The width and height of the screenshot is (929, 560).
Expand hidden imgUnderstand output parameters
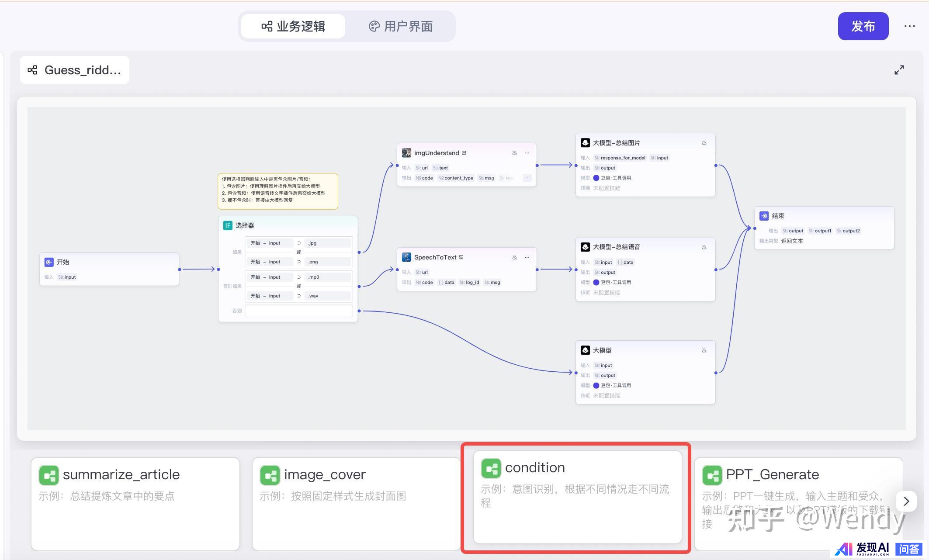coord(527,178)
